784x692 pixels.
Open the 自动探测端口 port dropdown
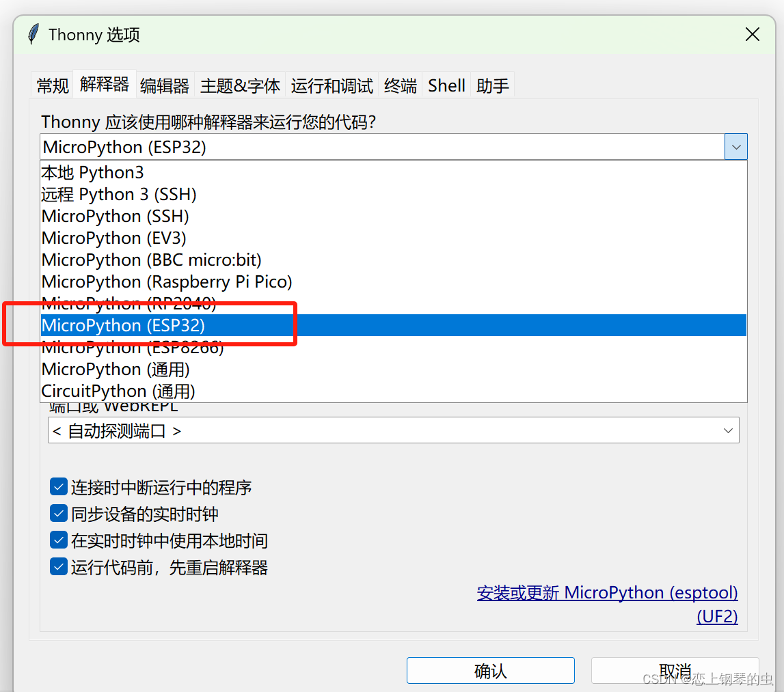(x=394, y=430)
